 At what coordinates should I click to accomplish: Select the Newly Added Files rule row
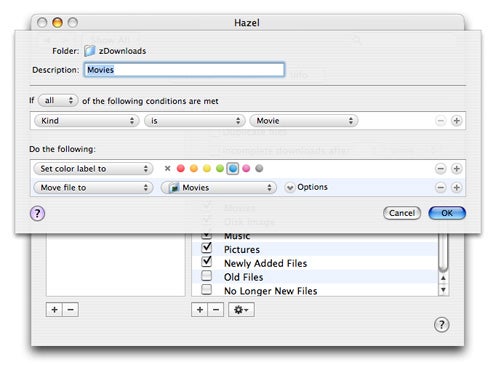point(315,263)
